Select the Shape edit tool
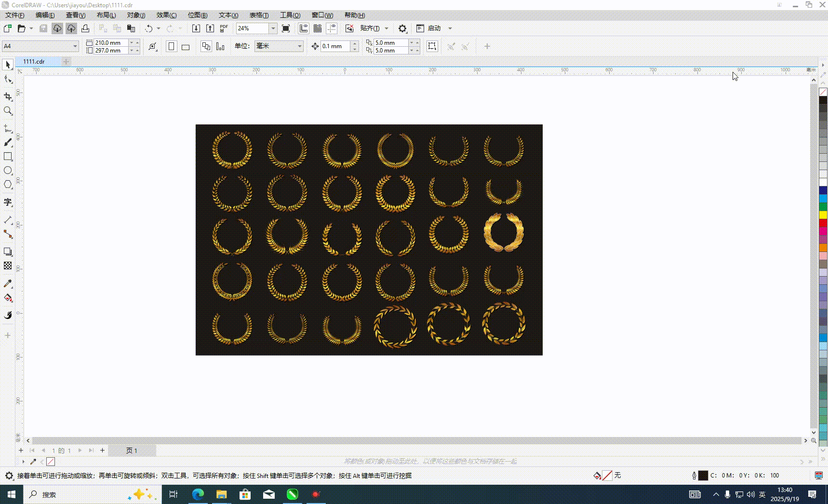The height and width of the screenshot is (504, 828). (8, 79)
